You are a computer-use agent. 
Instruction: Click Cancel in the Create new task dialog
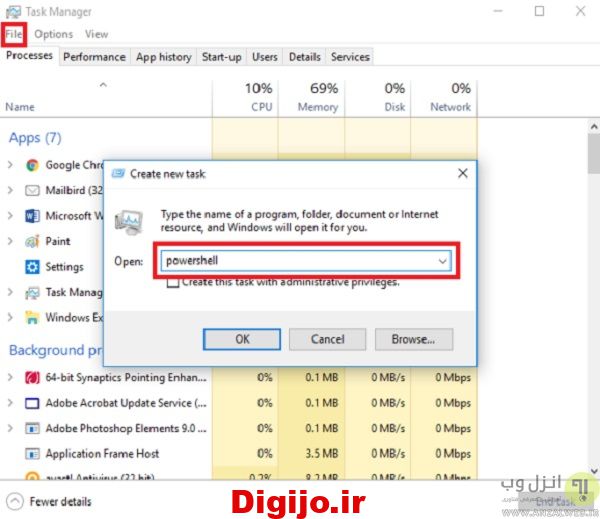coord(328,339)
